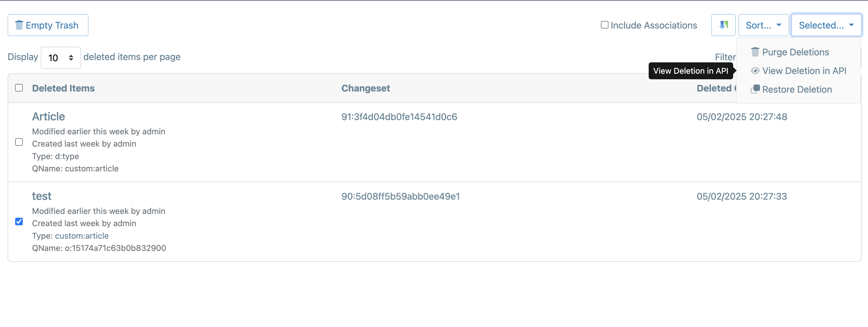This screenshot has width=868, height=327.
Task: Enable the Include Associations checkbox
Action: point(604,25)
